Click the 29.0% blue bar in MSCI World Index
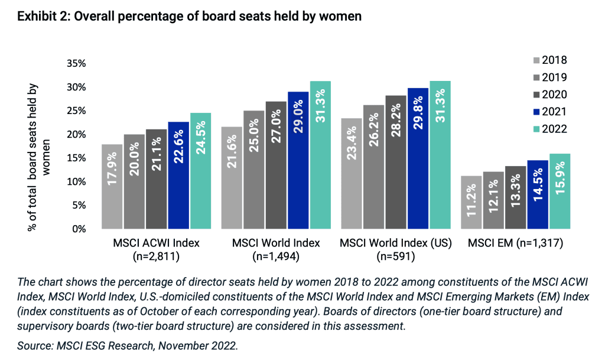The image size is (605, 364). tap(298, 160)
